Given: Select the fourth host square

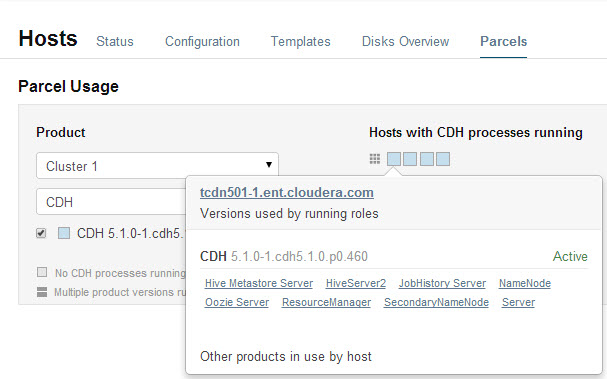Looking at the screenshot, I should click(443, 159).
